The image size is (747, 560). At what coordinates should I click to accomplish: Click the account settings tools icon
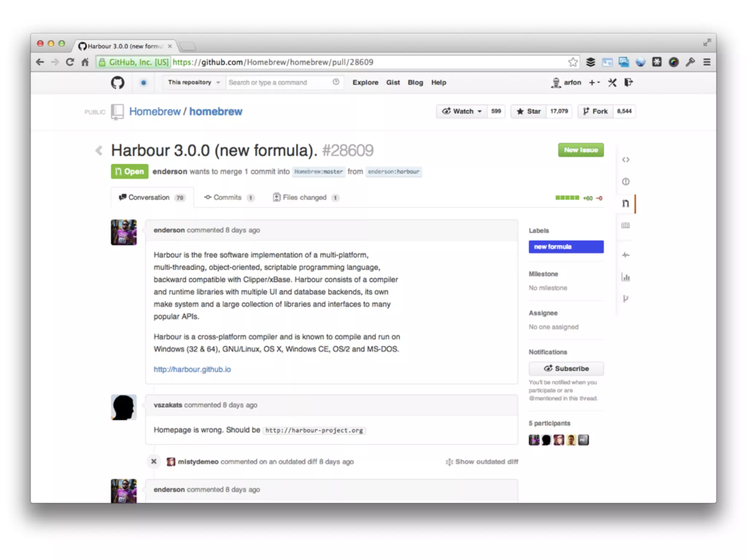click(x=612, y=83)
